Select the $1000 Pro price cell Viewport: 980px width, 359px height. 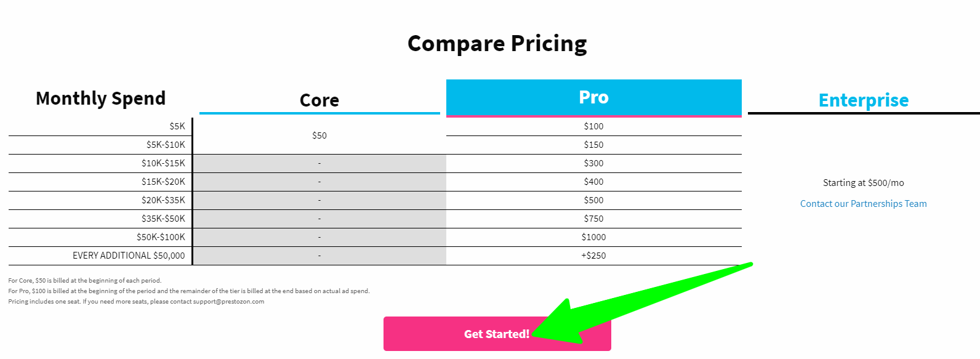click(x=593, y=237)
